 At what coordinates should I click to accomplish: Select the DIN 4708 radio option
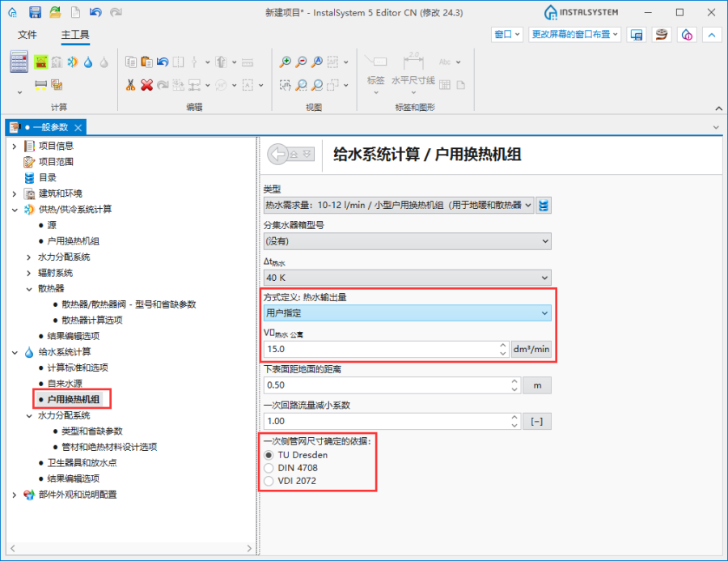click(x=269, y=468)
